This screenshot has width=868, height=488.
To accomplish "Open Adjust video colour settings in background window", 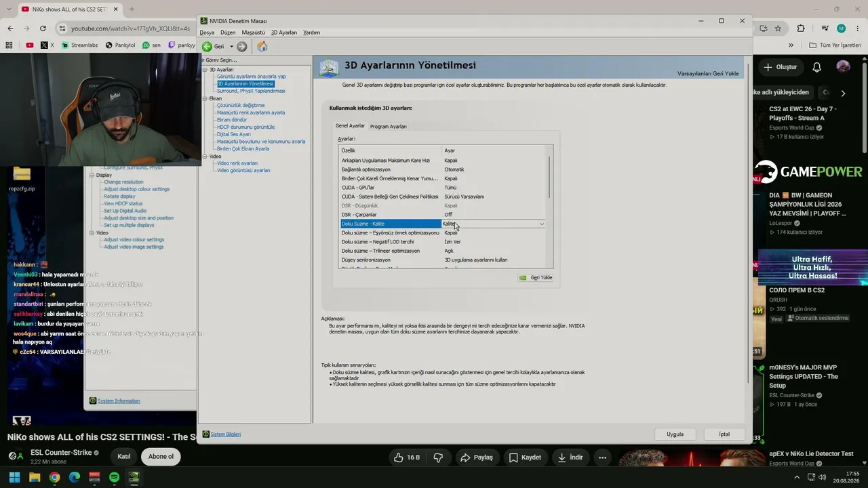I will click(134, 240).
